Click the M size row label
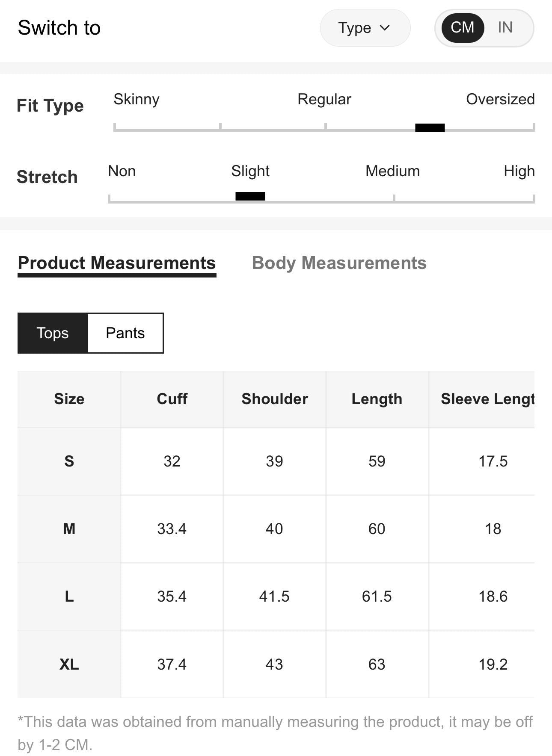The width and height of the screenshot is (552, 756). 69,529
